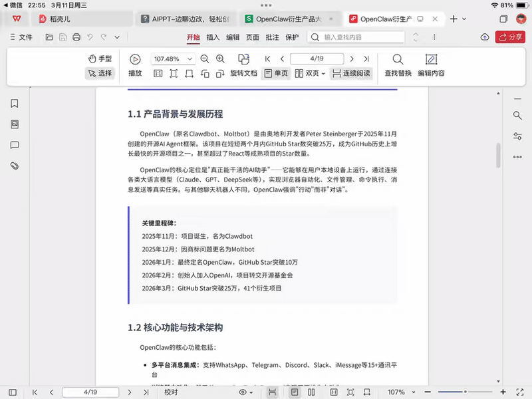The image size is (532, 399).
Task: Click the right sidebar search icon
Action: tap(517, 116)
